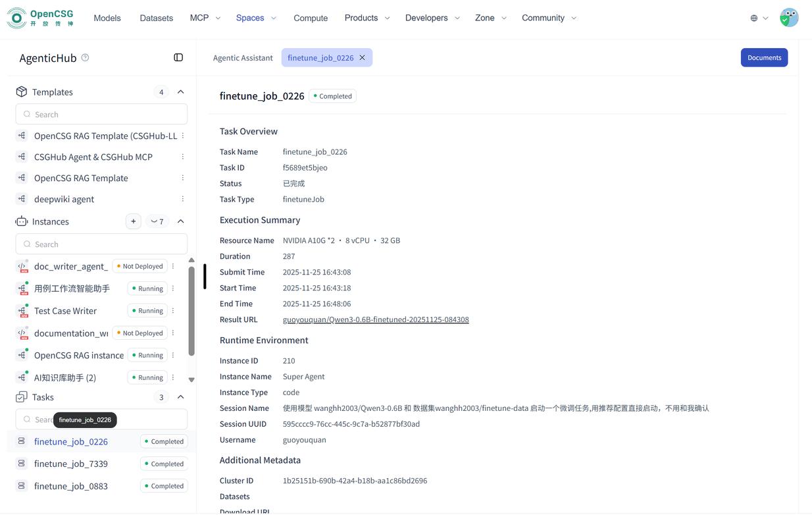Add a new instance with plus button
Viewport: 812px width, 515px height.
pyautogui.click(x=134, y=222)
